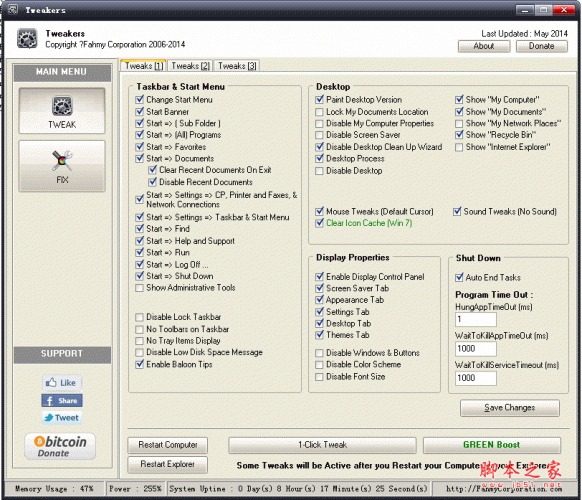The image size is (582, 500).
Task: Enable Show "My Network Places"
Action: [x=459, y=124]
